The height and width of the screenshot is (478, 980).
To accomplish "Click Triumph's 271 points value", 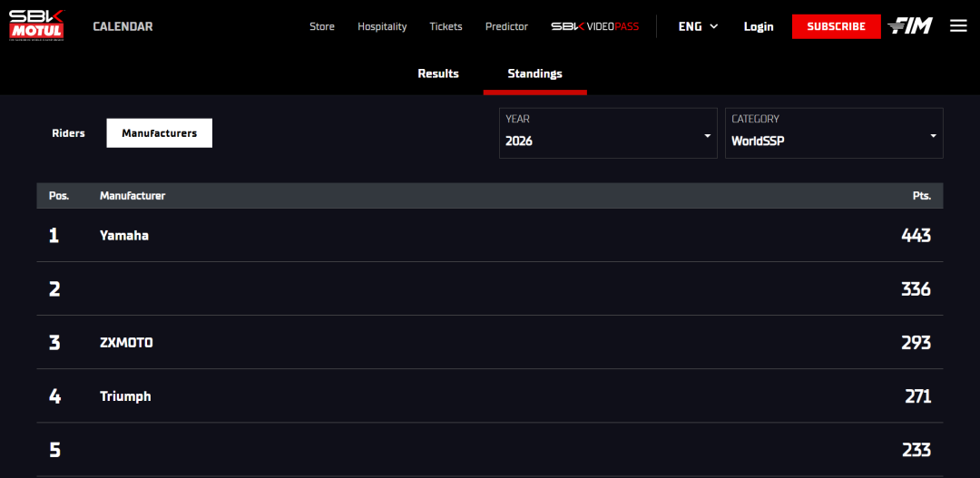I will [917, 396].
